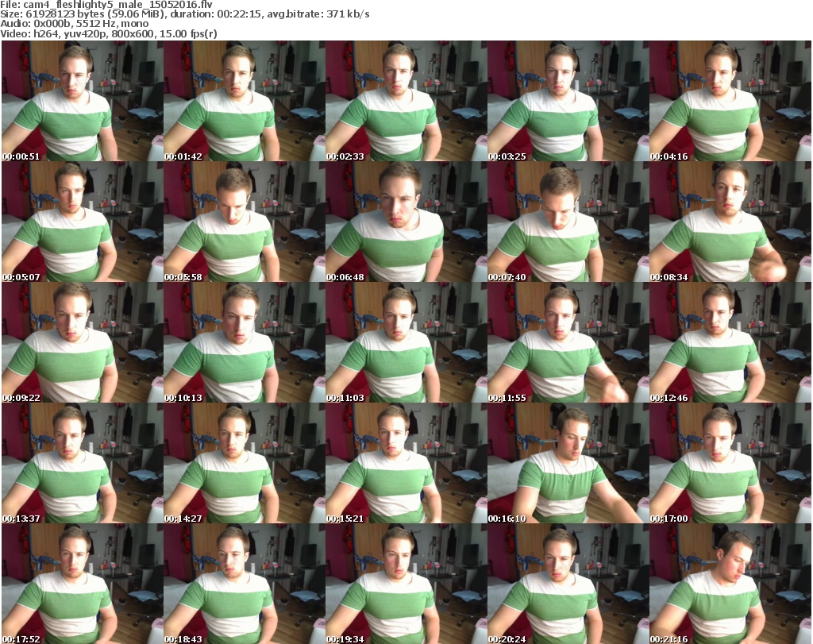This screenshot has width=813, height=644.
Task: Click the Video codec info line
Action: 108,33
